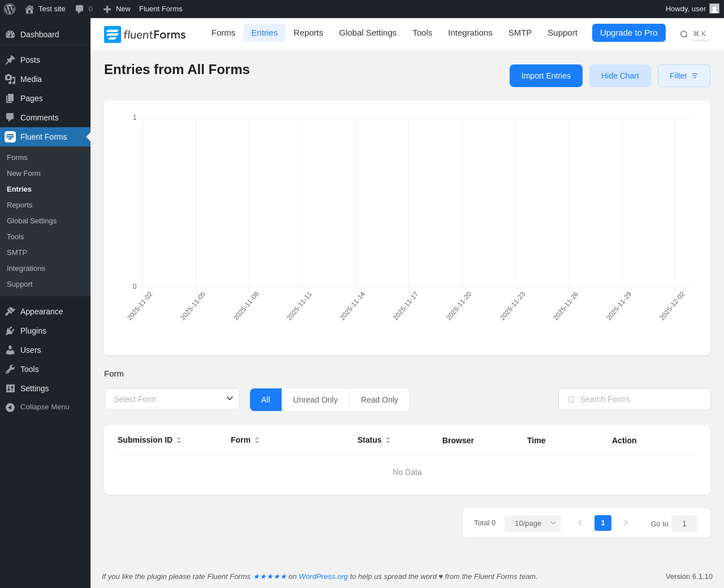Open the WordPress.org rating link

click(323, 577)
